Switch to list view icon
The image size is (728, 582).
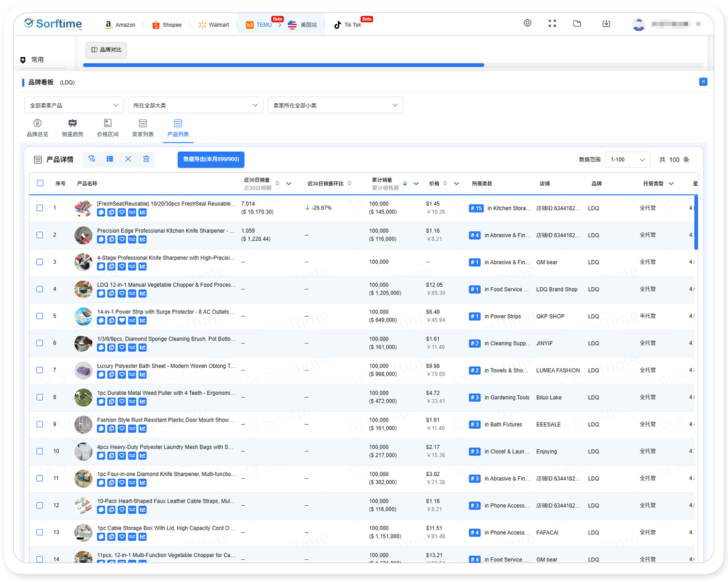(110, 159)
